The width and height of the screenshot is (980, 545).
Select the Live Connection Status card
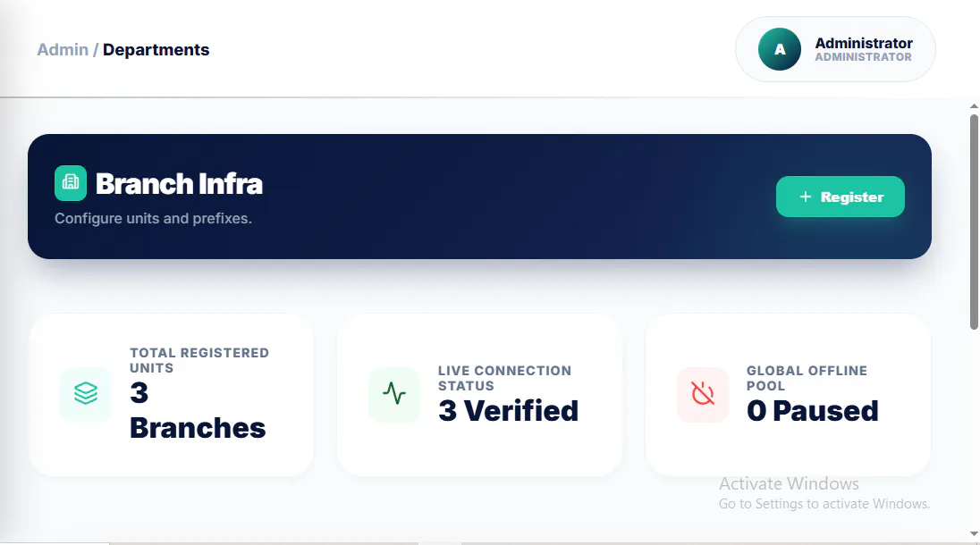[x=479, y=395]
